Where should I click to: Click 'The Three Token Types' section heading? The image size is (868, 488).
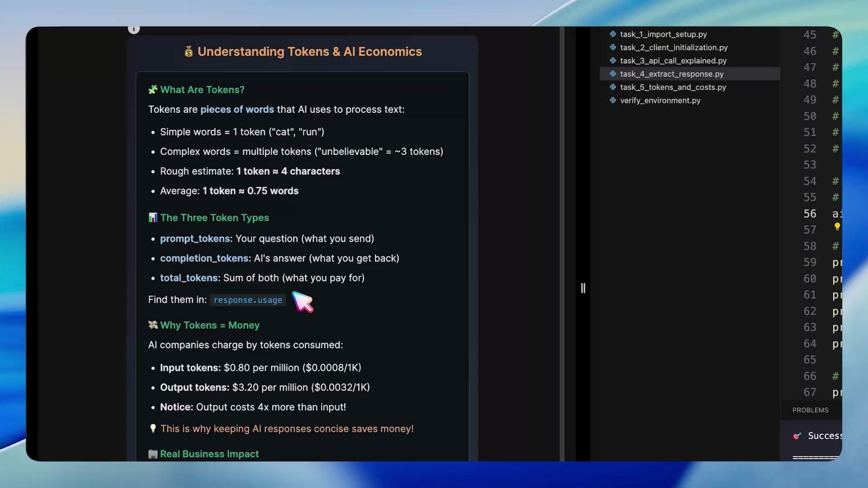click(x=214, y=218)
